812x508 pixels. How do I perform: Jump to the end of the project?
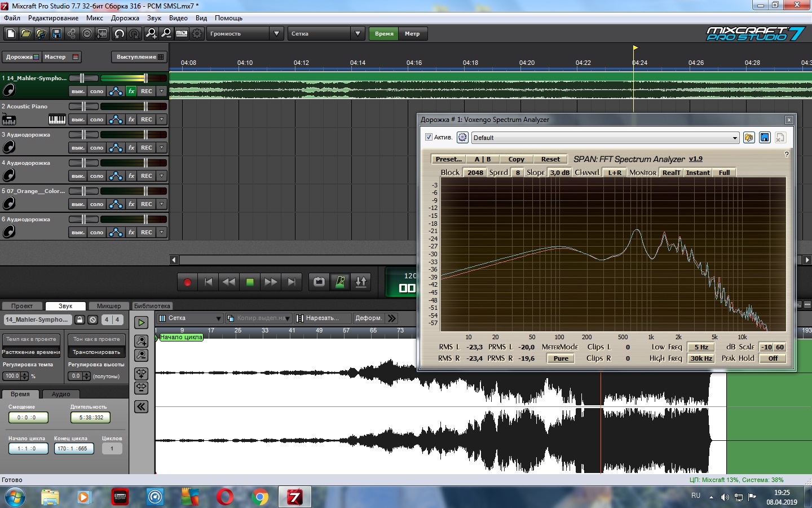(x=292, y=282)
